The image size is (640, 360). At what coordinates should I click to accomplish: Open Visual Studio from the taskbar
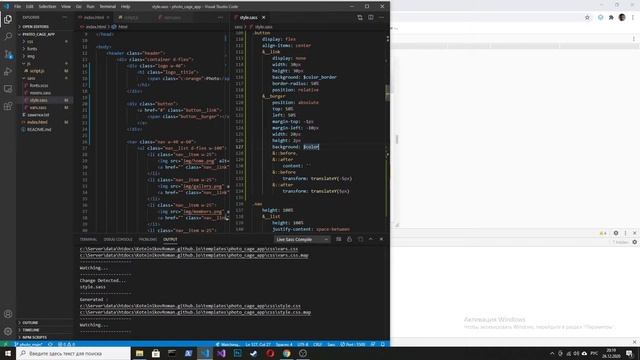(x=221, y=353)
